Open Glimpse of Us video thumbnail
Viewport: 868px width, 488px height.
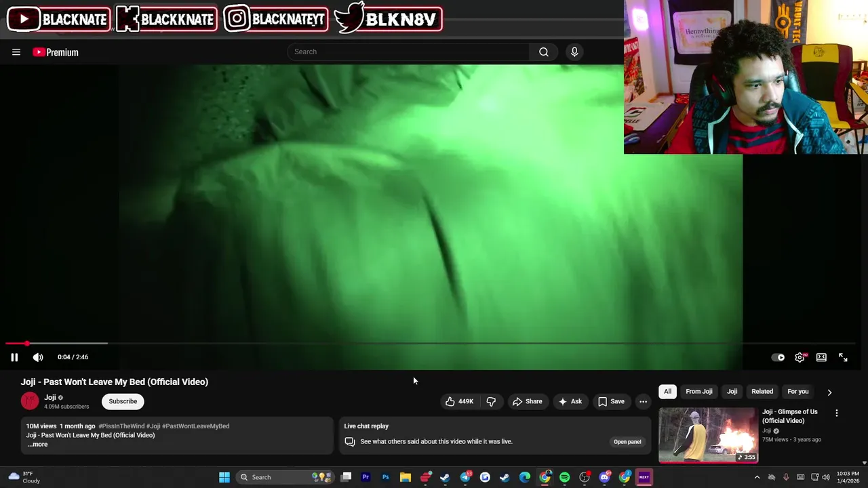click(x=708, y=435)
